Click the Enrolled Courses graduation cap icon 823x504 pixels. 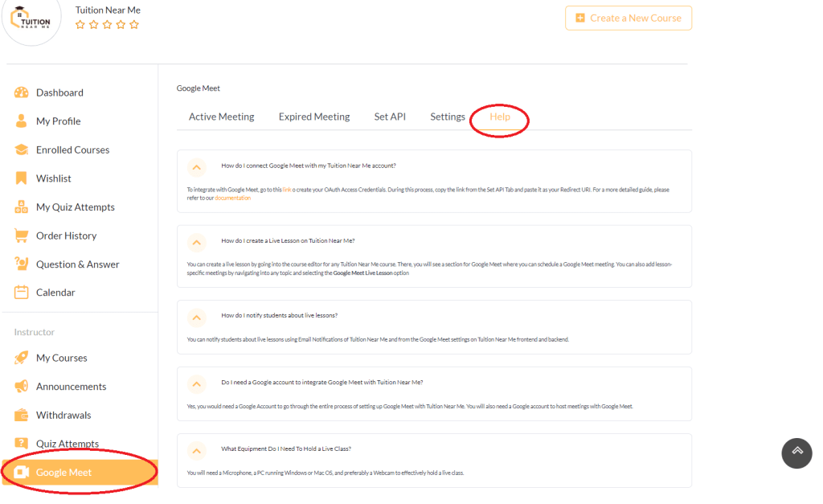(22, 150)
